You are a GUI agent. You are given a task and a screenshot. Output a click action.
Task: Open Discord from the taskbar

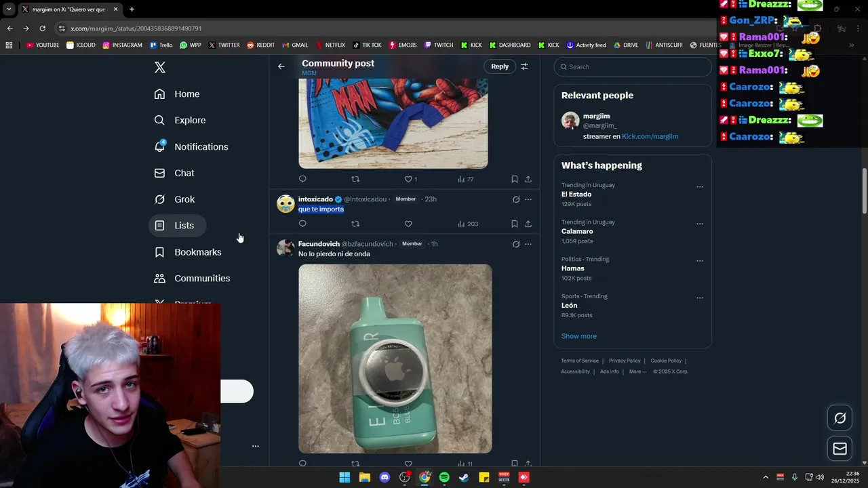384,477
